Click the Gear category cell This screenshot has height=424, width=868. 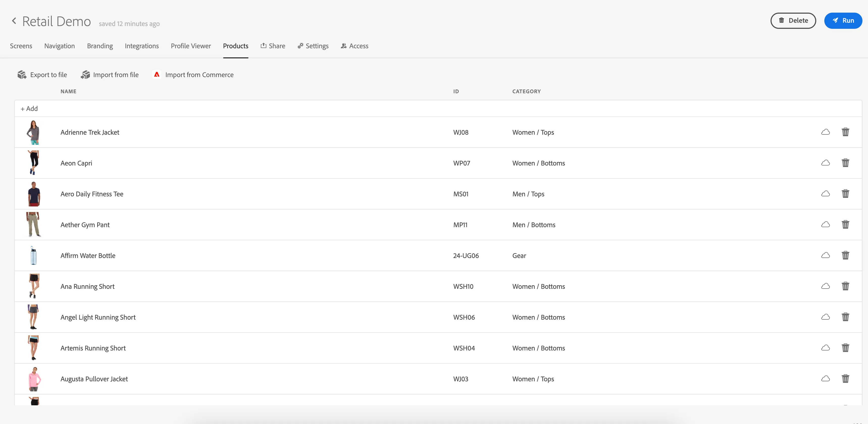(x=519, y=256)
